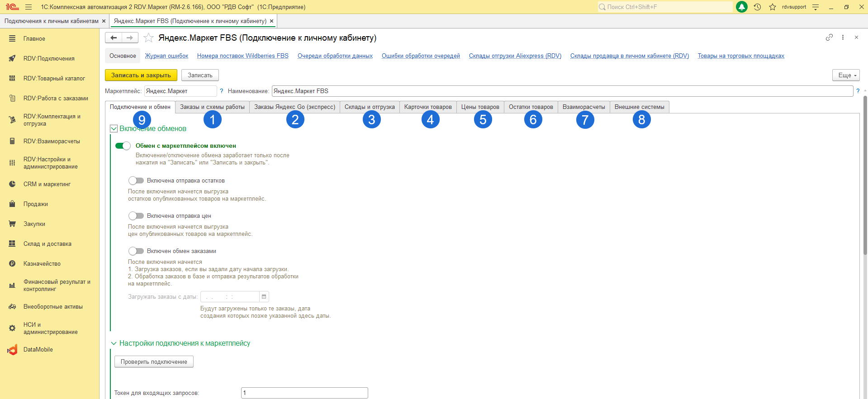Open RDV:Работа с заказами section
The width and height of the screenshot is (868, 399).
click(50, 98)
